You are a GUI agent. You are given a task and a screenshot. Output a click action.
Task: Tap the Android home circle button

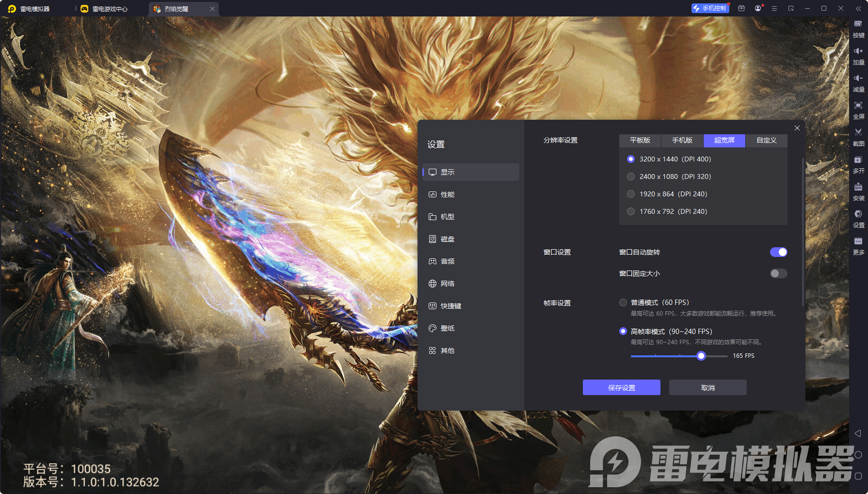(858, 455)
